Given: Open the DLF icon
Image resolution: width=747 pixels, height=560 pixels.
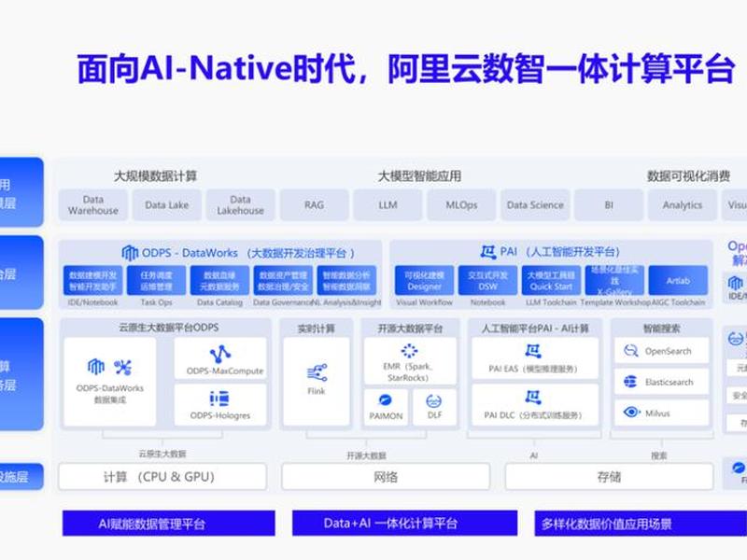Looking at the screenshot, I should [434, 401].
